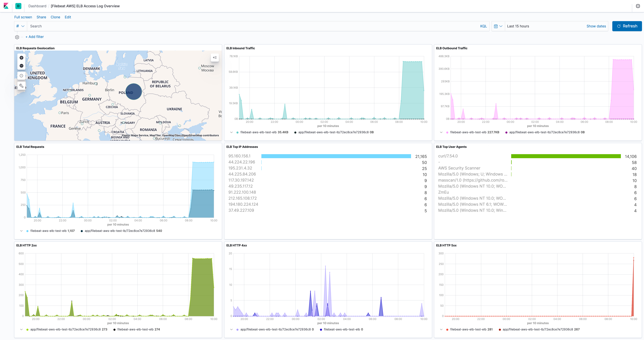Click the crosshair fit-to-bounds icon on the map
The width and height of the screenshot is (644, 340).
pos(21,76)
